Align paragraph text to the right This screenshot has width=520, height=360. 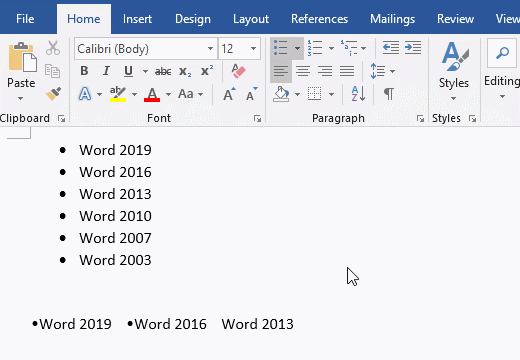[x=325, y=71]
